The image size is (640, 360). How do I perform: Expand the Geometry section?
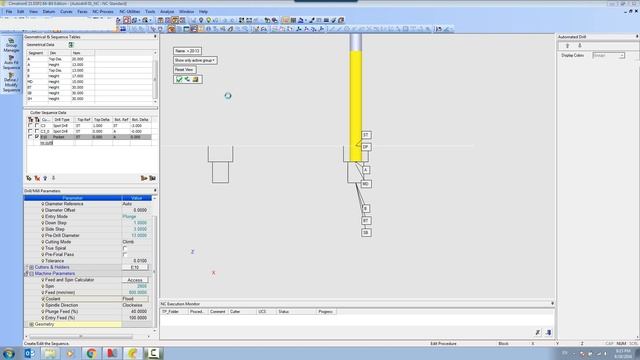coord(31,324)
